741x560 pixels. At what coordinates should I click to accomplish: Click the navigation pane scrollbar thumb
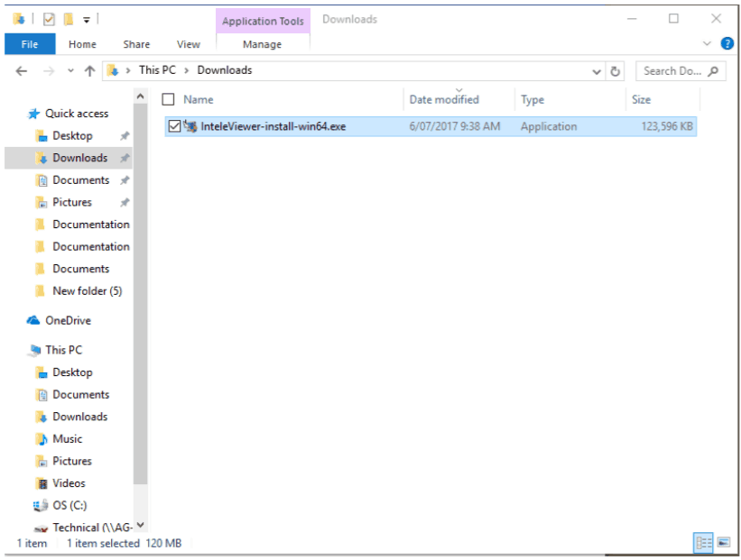point(140,294)
